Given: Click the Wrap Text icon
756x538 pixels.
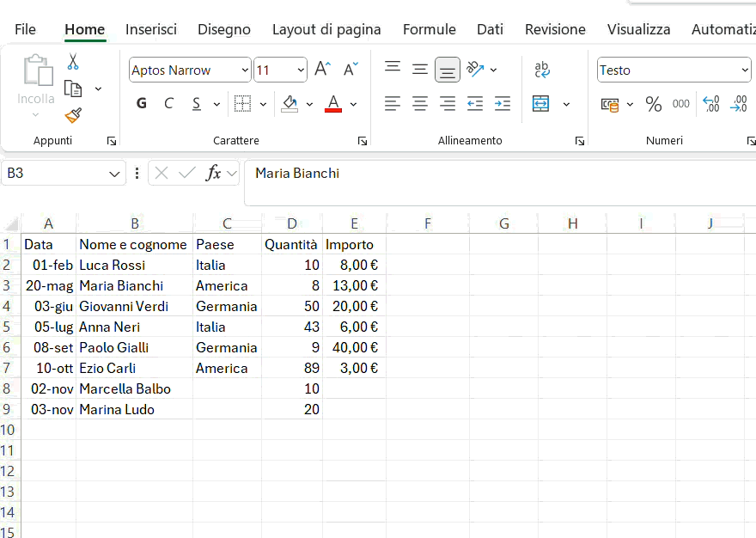Looking at the screenshot, I should pyautogui.click(x=542, y=70).
